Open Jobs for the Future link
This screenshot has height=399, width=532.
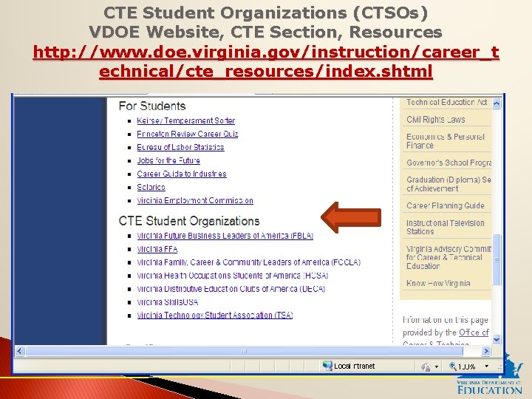point(168,160)
